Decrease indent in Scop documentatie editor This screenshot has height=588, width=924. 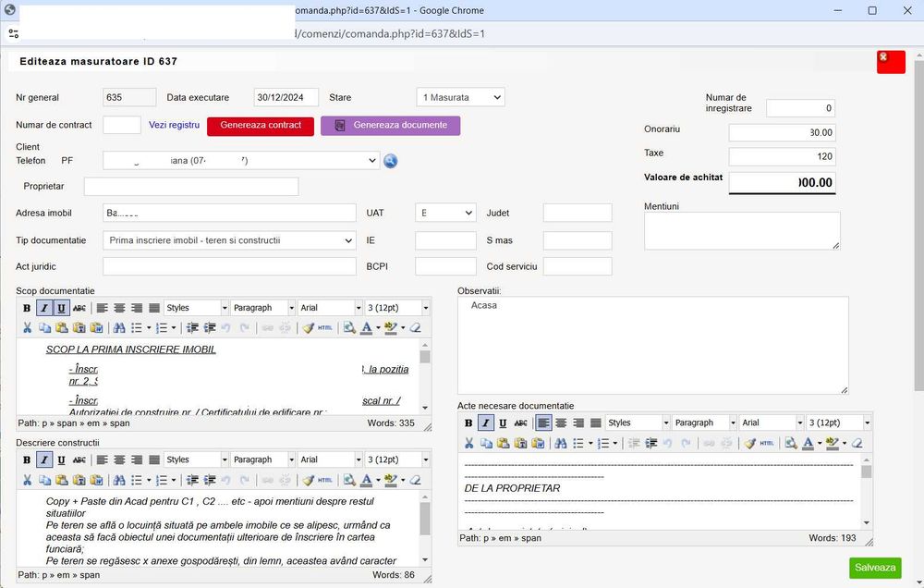192,328
